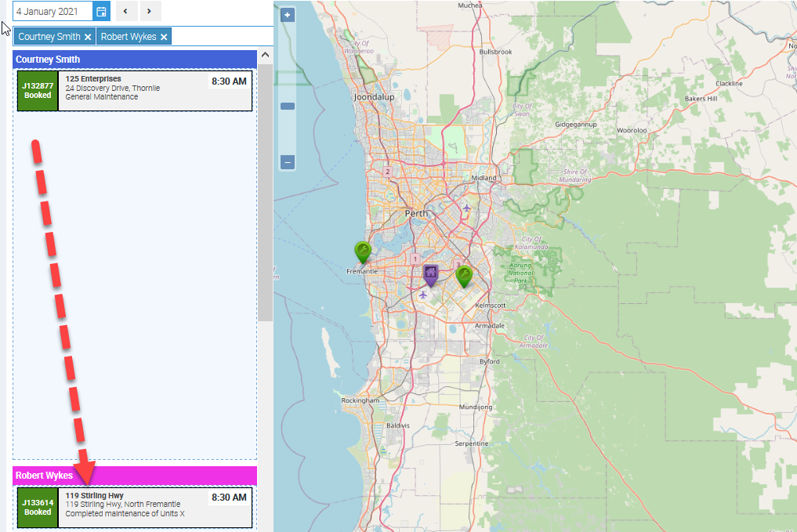
Task: Zoom in on the map
Action: pyautogui.click(x=288, y=15)
